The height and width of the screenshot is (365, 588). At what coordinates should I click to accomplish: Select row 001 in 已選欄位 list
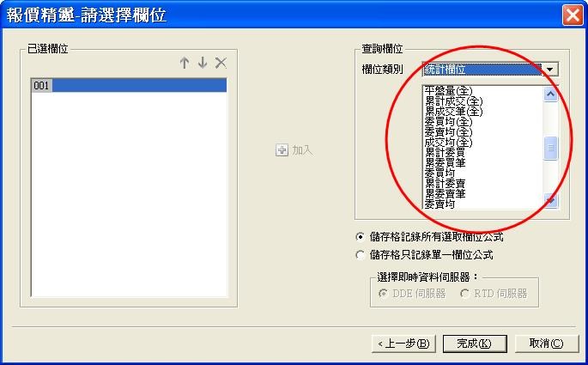pyautogui.click(x=129, y=85)
